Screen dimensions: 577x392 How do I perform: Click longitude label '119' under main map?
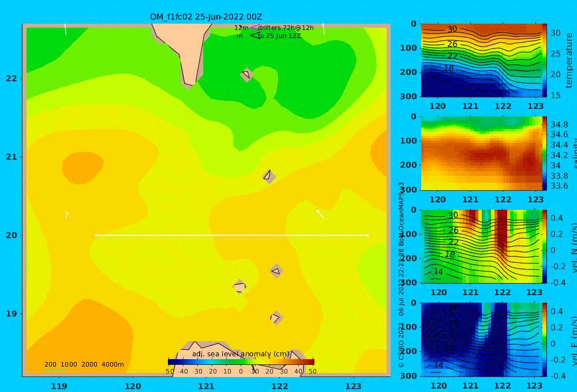point(59,386)
